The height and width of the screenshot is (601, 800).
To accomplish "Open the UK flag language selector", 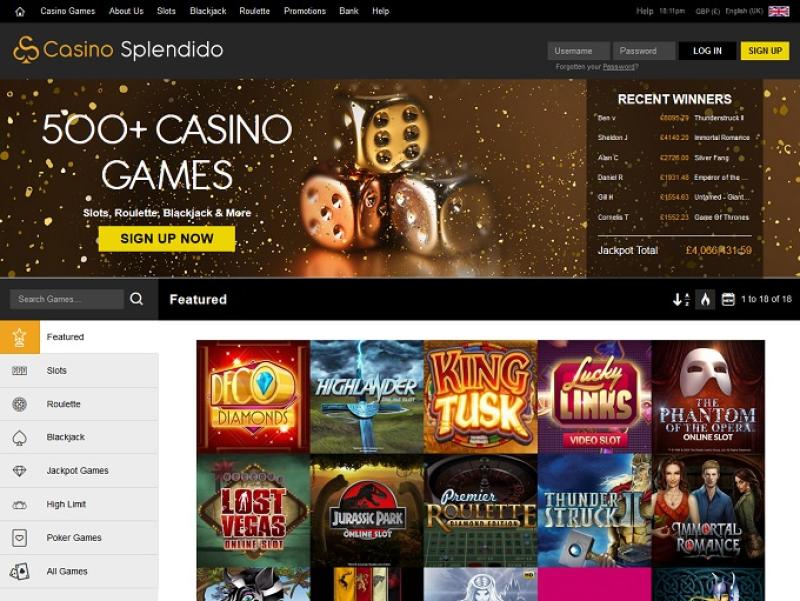I will [779, 11].
